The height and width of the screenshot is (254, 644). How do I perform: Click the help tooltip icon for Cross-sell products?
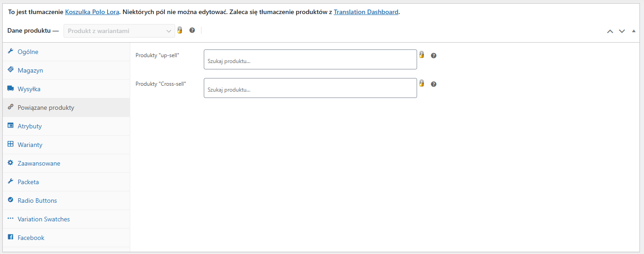(433, 84)
